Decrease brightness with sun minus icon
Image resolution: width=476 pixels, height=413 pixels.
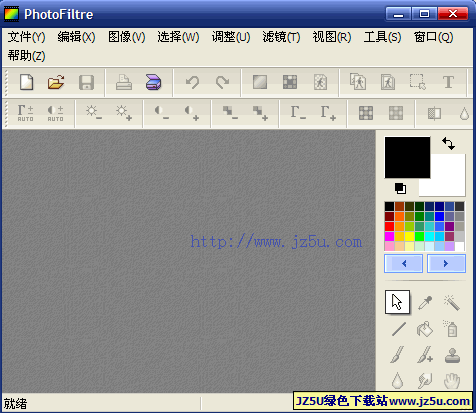94,113
